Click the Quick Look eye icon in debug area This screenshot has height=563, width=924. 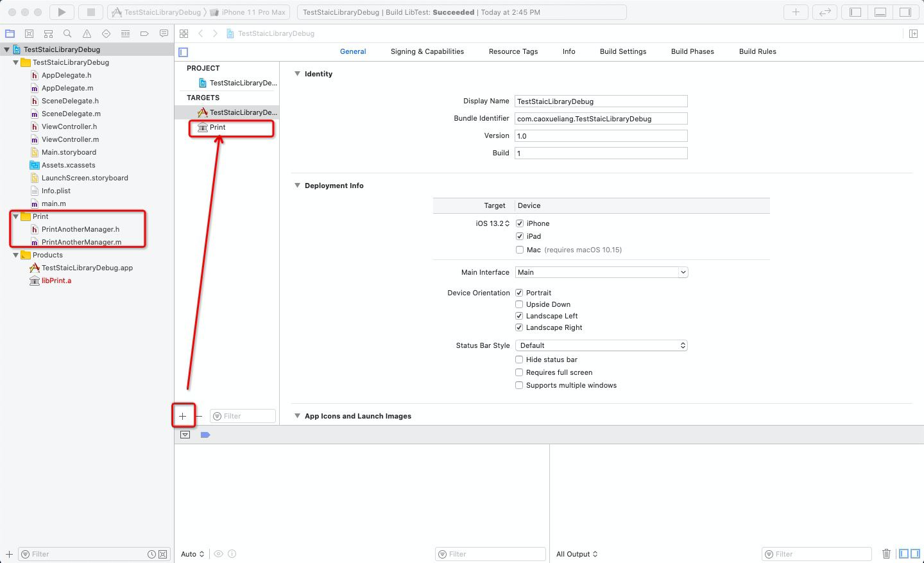(218, 553)
